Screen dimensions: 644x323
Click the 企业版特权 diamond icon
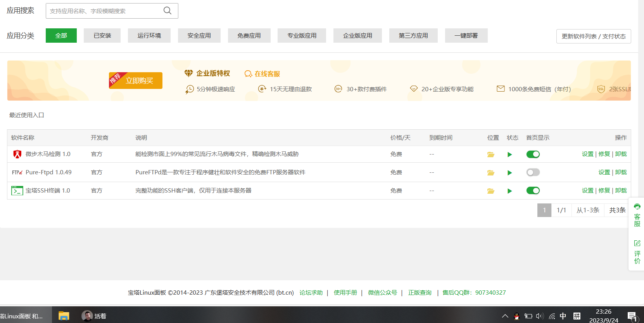[188, 73]
